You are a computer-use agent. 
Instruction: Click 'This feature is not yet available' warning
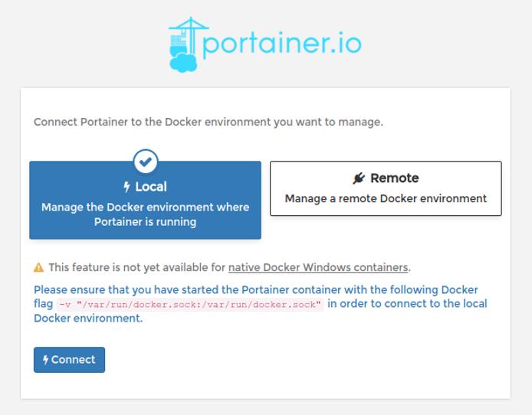pyautogui.click(x=137, y=267)
